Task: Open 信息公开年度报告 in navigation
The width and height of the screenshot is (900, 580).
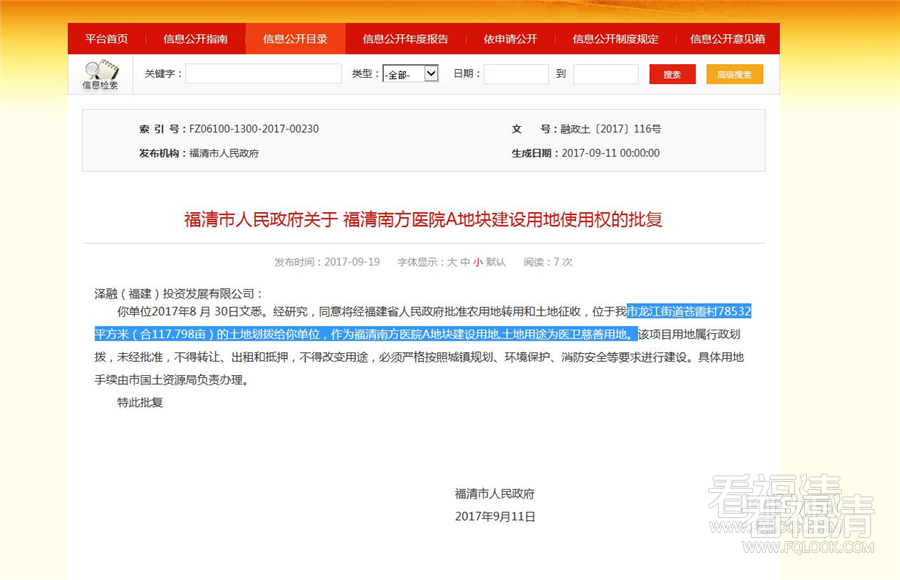Action: click(405, 39)
